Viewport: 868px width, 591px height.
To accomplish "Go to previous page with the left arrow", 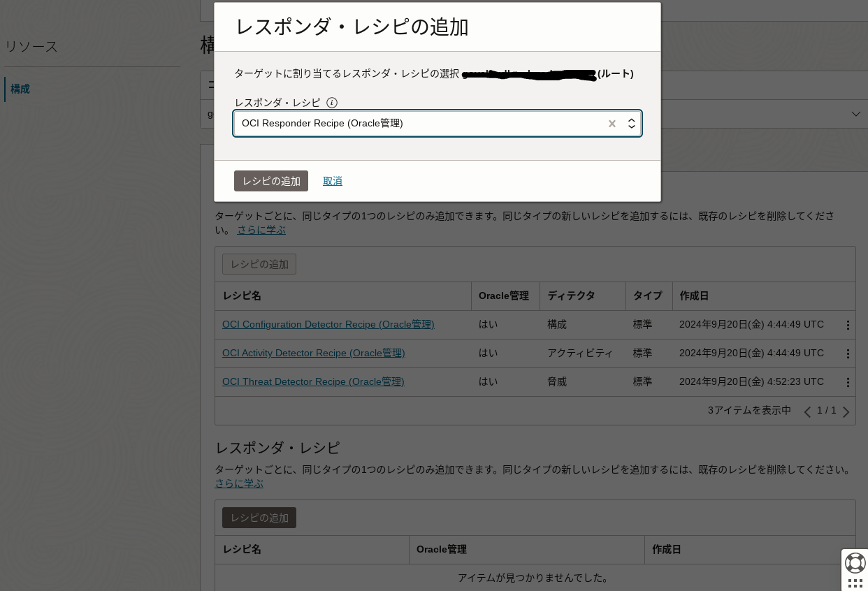I will pos(808,411).
